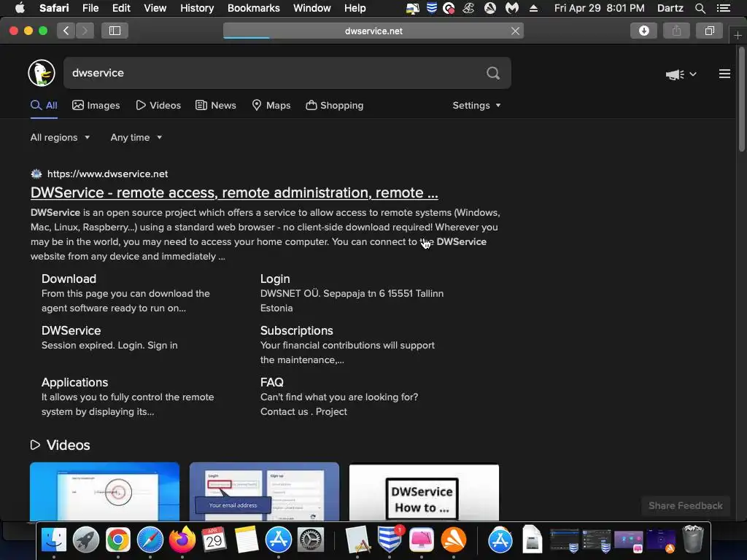Click the megaphone announcements icon
Screen dimensions: 747x560
pyautogui.click(x=675, y=74)
